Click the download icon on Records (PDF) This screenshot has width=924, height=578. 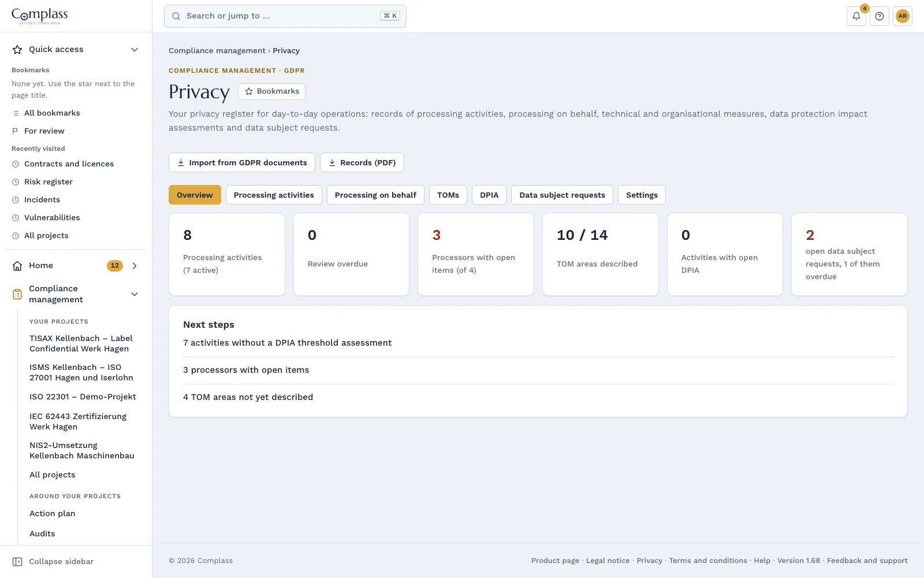click(x=332, y=163)
